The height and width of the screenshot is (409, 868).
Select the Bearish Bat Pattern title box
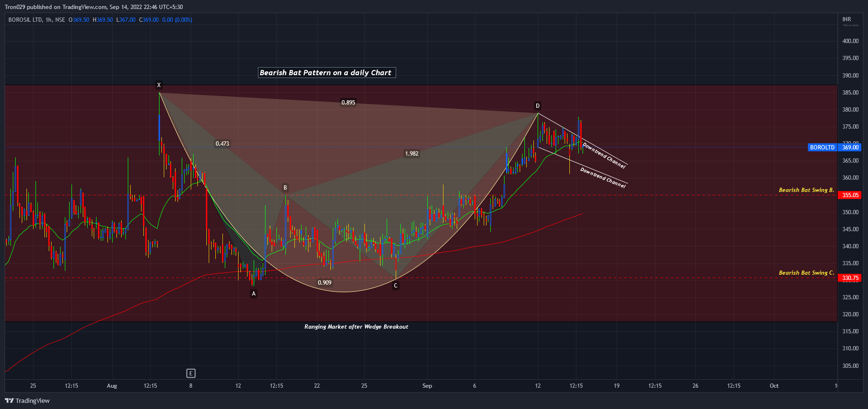tap(327, 72)
